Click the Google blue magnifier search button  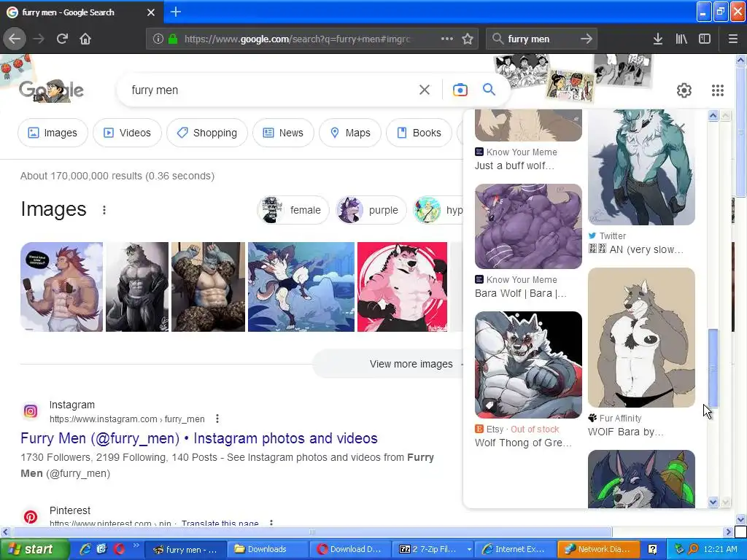click(489, 90)
